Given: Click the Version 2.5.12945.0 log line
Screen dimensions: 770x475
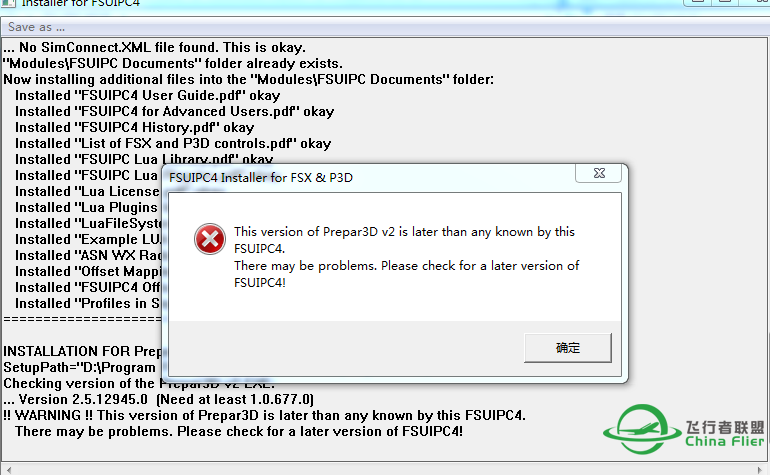Looking at the screenshot, I should (x=158, y=399).
